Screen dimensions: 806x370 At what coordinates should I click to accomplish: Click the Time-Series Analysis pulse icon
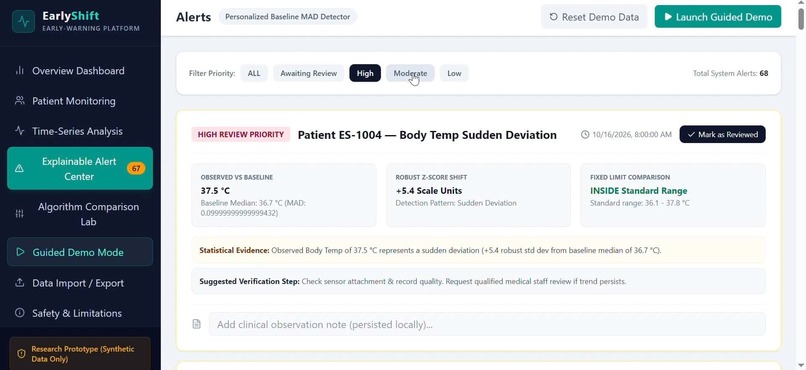pos(20,131)
